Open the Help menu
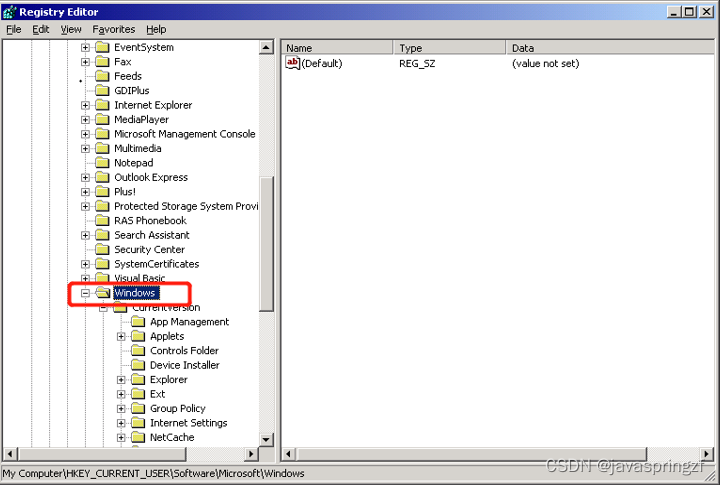The height and width of the screenshot is (485, 720). point(156,29)
